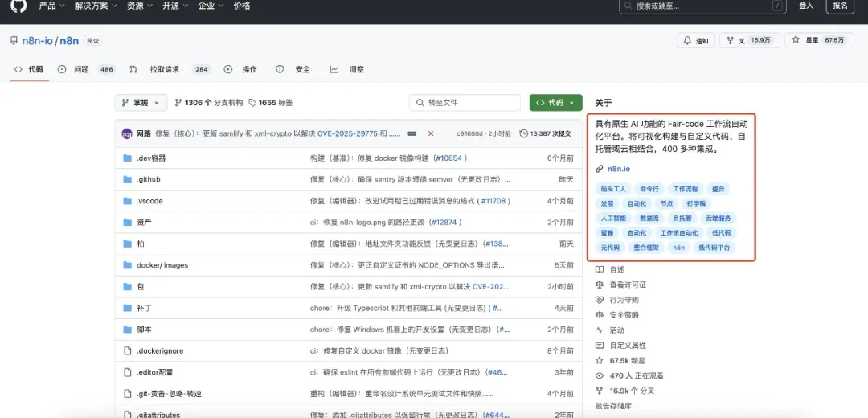Screen dimensions: 868x418
Task: Expand the green 代码 clone dropdown
Action: (x=556, y=103)
